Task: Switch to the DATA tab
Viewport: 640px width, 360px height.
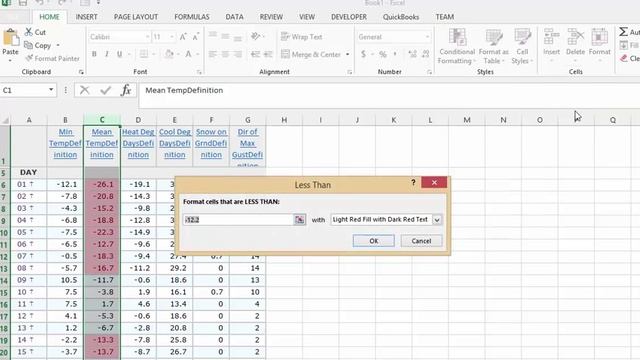Action: tap(234, 17)
